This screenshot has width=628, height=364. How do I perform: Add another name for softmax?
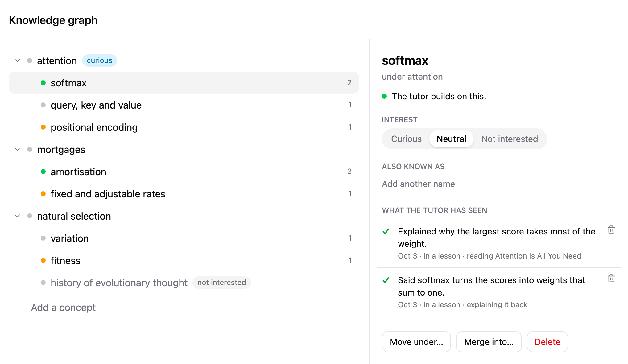418,184
